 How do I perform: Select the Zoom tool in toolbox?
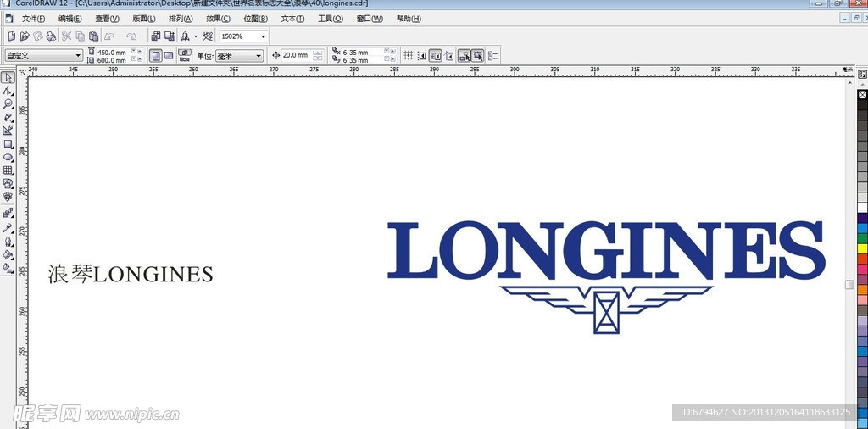8,103
